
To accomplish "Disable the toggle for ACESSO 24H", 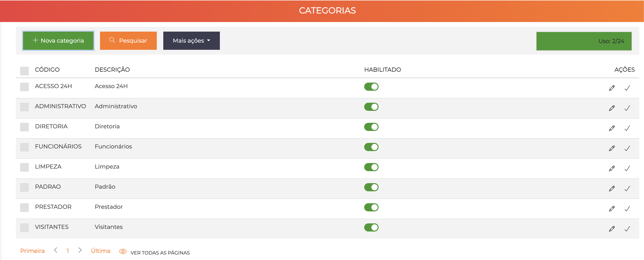I will click(371, 87).
